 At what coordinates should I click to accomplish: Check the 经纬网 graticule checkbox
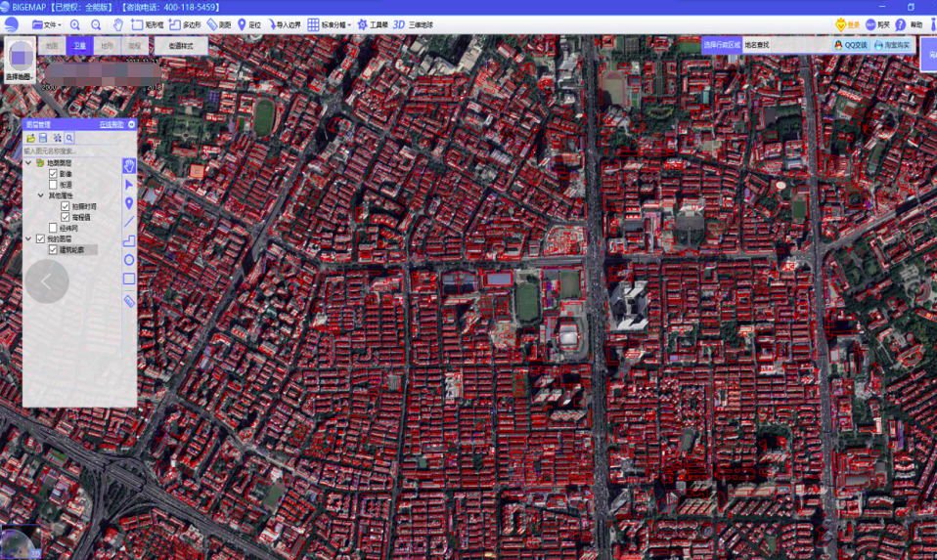pyautogui.click(x=53, y=228)
